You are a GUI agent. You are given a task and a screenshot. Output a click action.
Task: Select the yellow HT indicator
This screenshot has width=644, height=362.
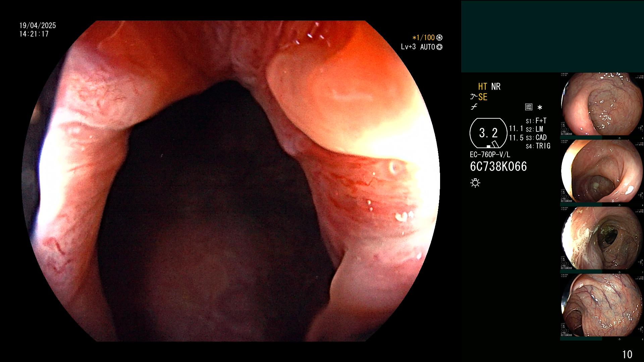(483, 87)
